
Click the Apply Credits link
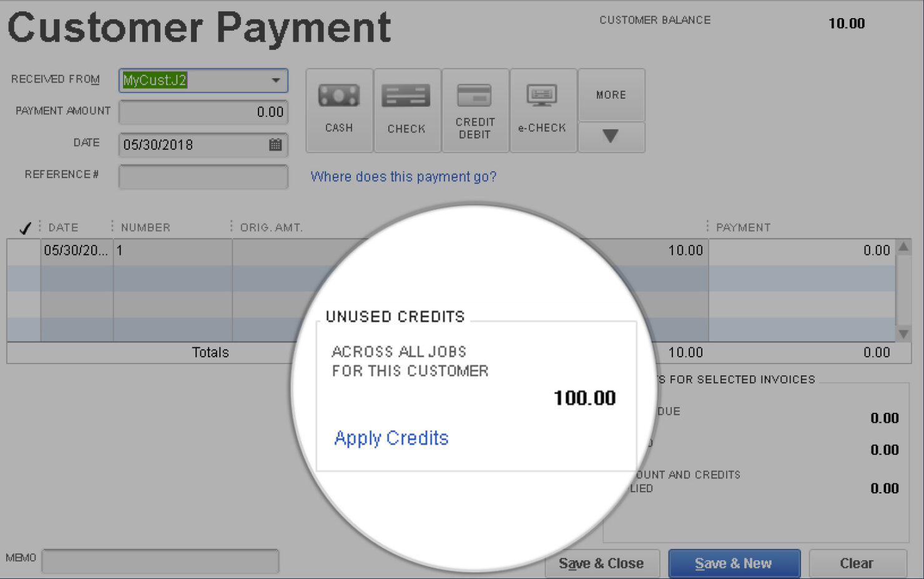(x=391, y=438)
